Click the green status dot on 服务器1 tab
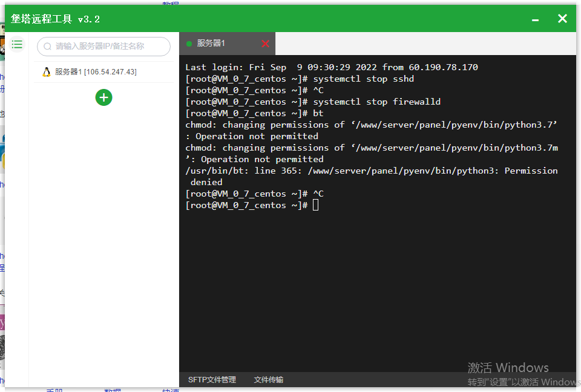 189,44
